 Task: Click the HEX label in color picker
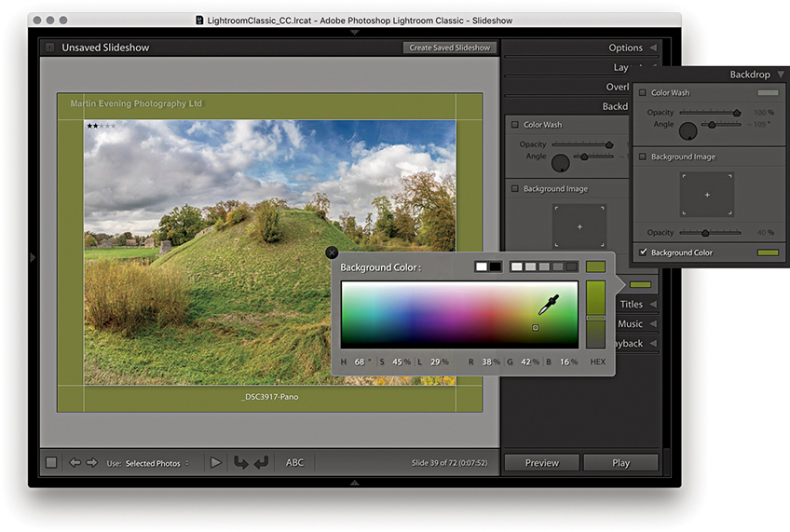pyautogui.click(x=597, y=361)
